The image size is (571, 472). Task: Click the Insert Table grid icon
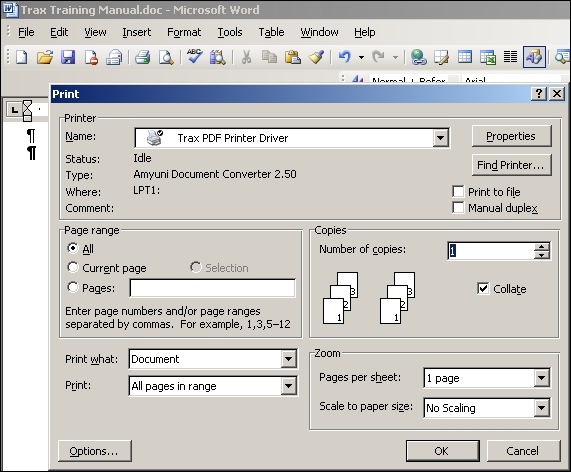pyautogui.click(x=465, y=57)
